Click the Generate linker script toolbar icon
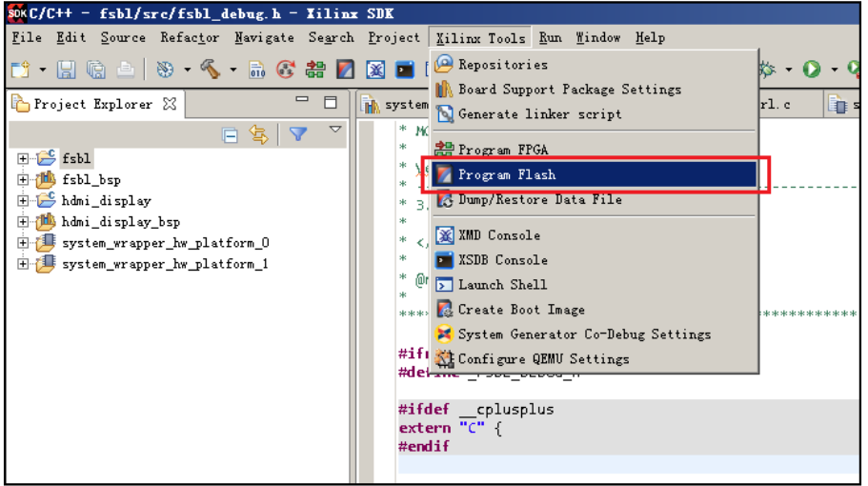Screen dimensions: 868x486 pyautogui.click(x=257, y=70)
